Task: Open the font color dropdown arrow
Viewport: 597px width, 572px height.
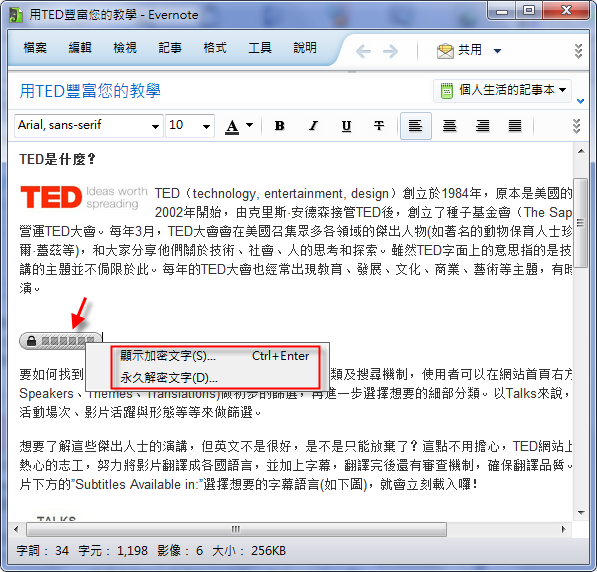Action: pos(249,125)
